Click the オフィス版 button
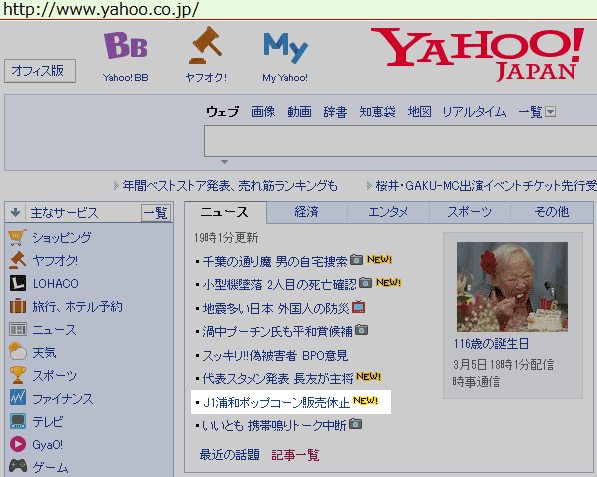The image size is (597, 477). [x=40, y=71]
